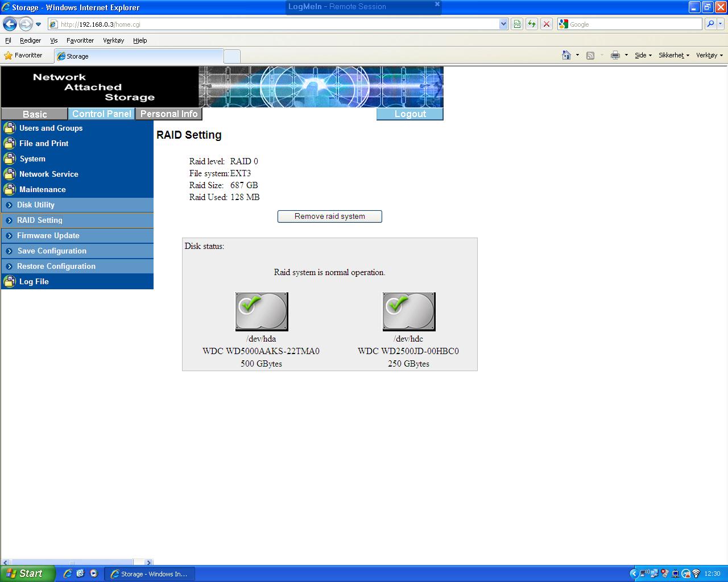Launch Outlook Express quick launch icon
The image size is (728, 582).
point(81,573)
